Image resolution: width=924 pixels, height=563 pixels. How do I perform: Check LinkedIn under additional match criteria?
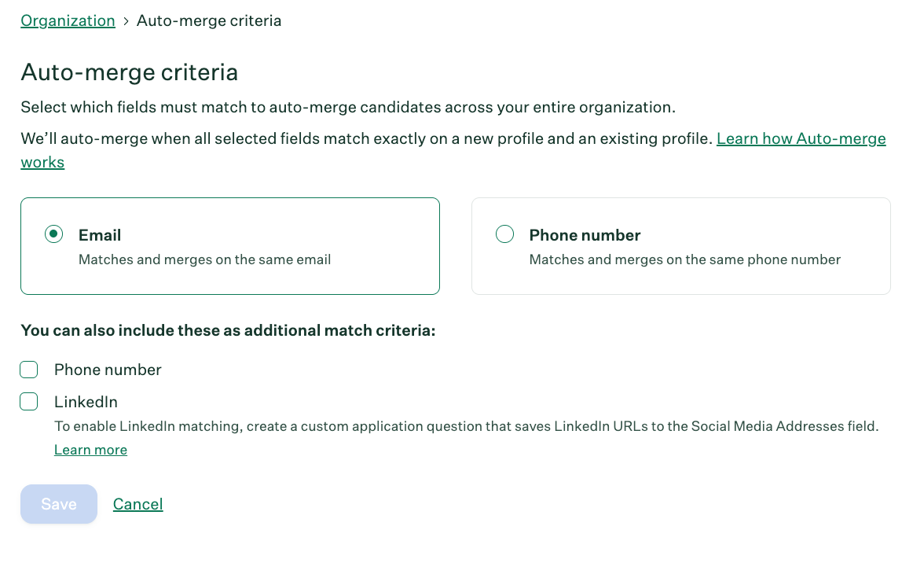pos(28,401)
